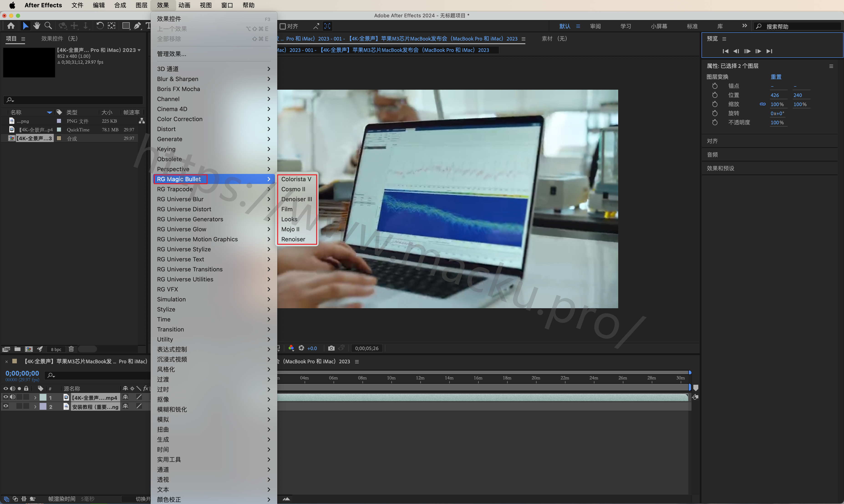844x504 pixels.
Task: Click the Project panel search field
Action: click(73, 100)
